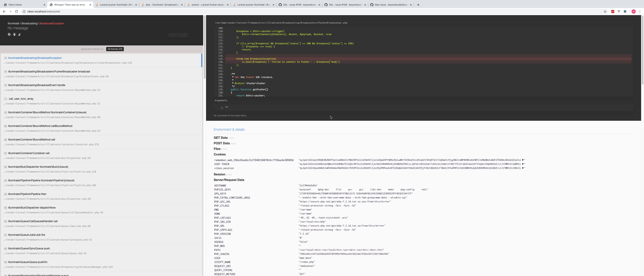Screen dimensions: 644x276
Task: Select frame 70 BoundMethod {closure}
Action: 101,115
